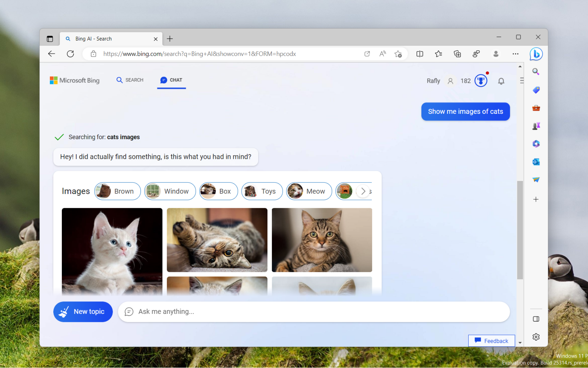
Task: Open the Feedback button
Action: pos(492,341)
